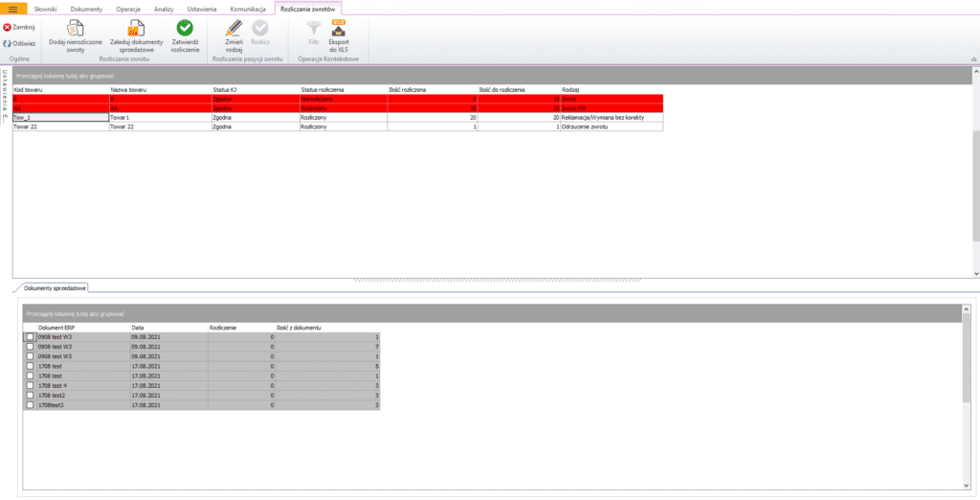The image size is (980, 500).
Task: Click the green Zatwierdź rozliczenie checkmark
Action: pyautogui.click(x=185, y=28)
